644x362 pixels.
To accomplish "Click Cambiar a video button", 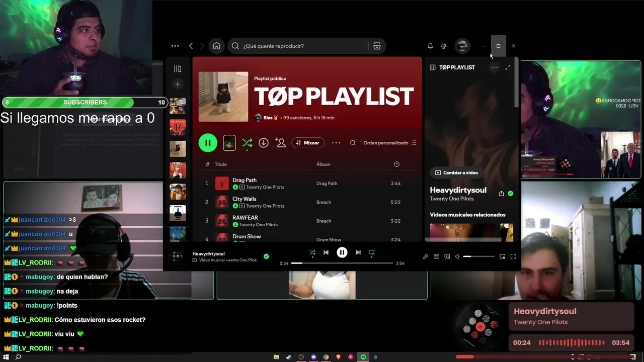I will [457, 172].
